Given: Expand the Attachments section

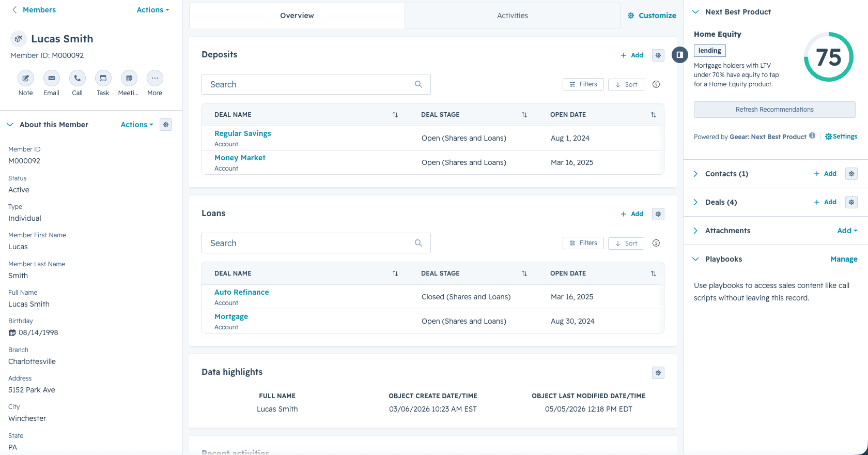Looking at the screenshot, I should (x=695, y=231).
